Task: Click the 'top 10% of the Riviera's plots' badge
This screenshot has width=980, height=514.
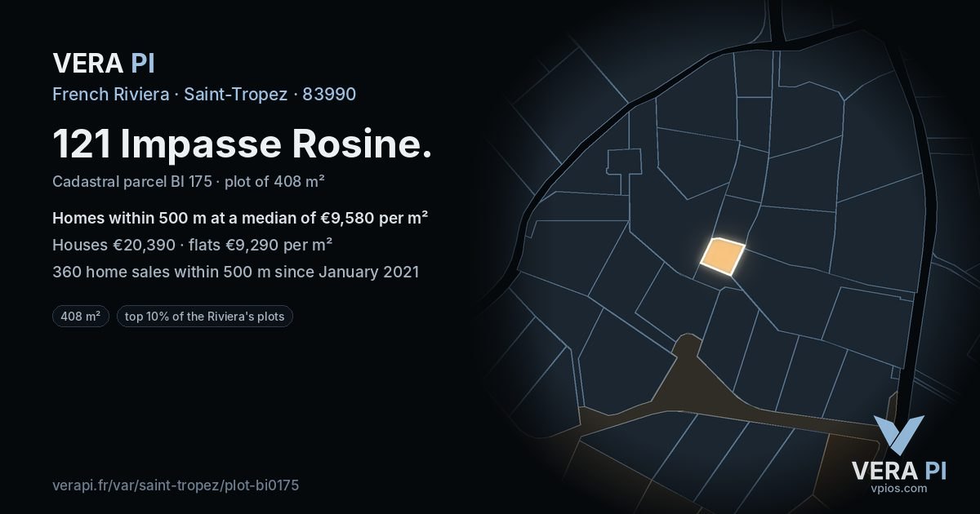Action: coord(205,317)
